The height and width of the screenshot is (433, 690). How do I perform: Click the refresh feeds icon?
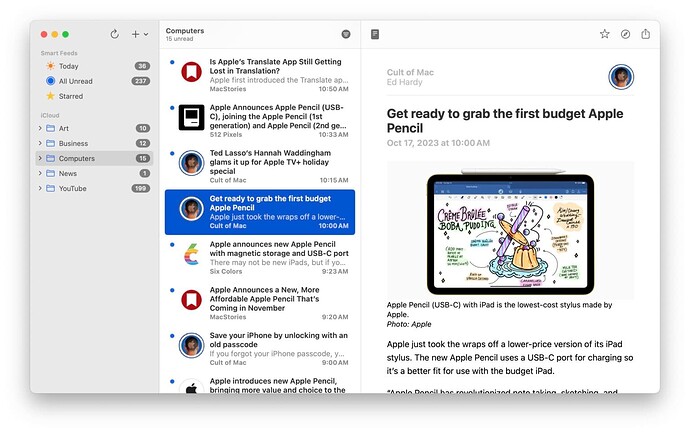tap(114, 34)
